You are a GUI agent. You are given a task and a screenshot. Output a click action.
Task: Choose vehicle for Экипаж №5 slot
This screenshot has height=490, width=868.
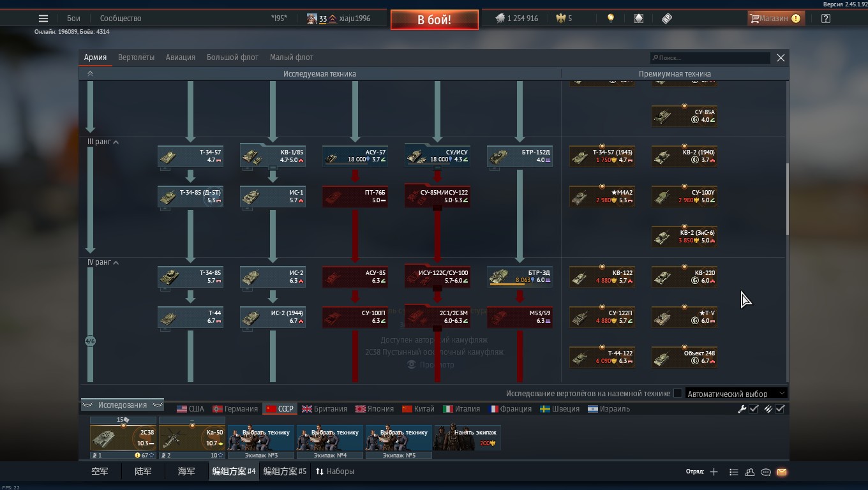point(399,438)
